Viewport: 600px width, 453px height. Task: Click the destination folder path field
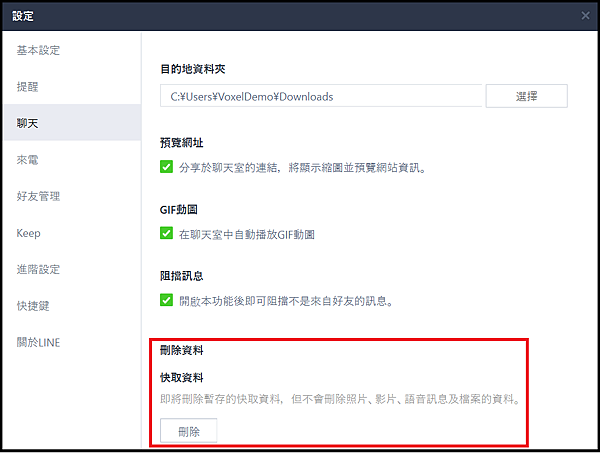click(321, 96)
